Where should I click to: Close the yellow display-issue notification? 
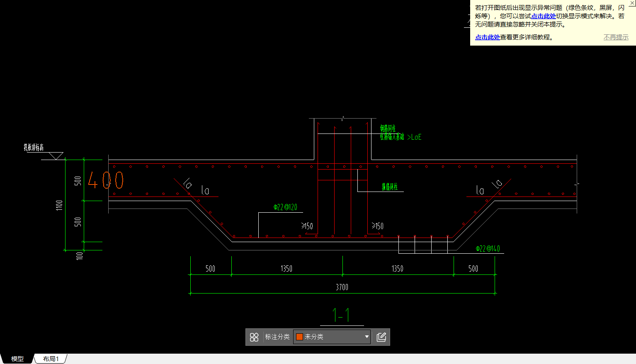coord(632,3)
